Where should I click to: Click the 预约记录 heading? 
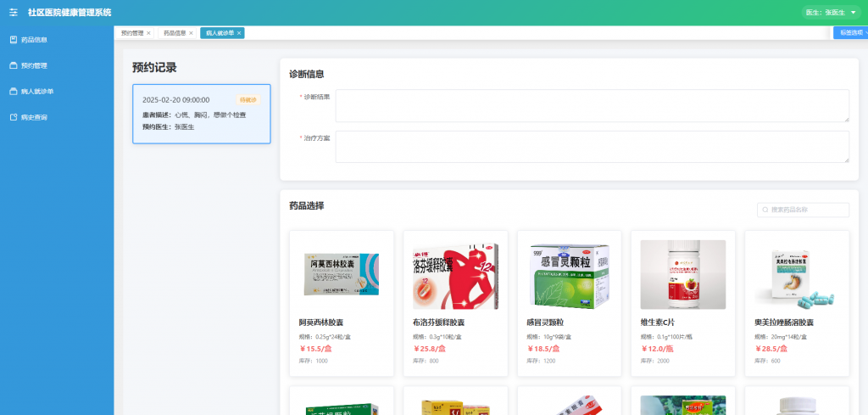point(154,68)
